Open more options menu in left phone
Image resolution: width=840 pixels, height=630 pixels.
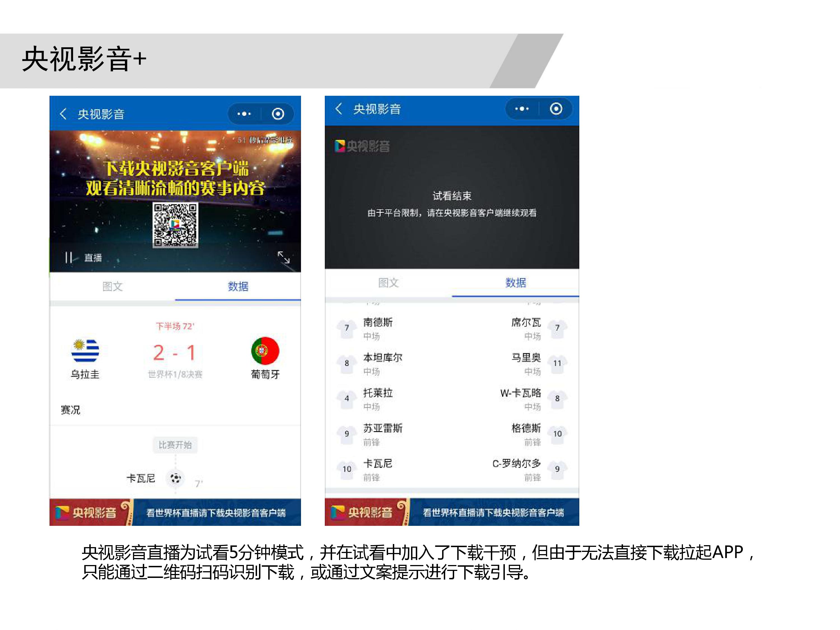[x=244, y=114]
